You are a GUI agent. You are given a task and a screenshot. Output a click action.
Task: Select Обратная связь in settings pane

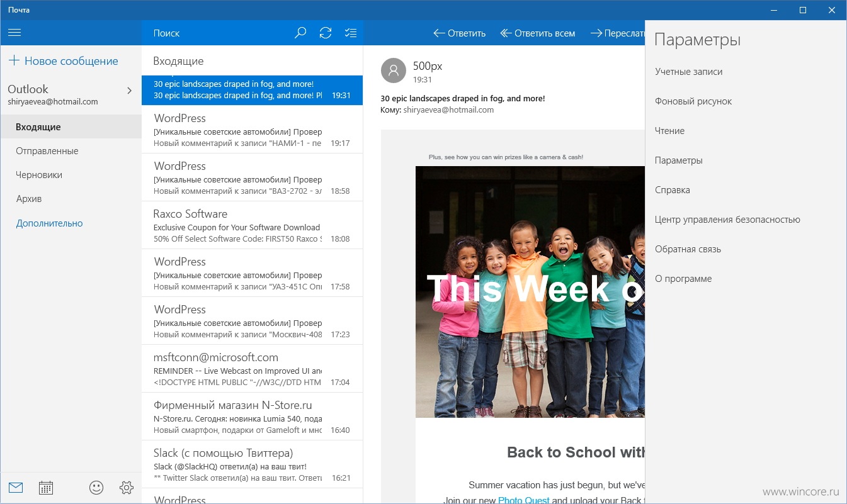click(x=688, y=249)
